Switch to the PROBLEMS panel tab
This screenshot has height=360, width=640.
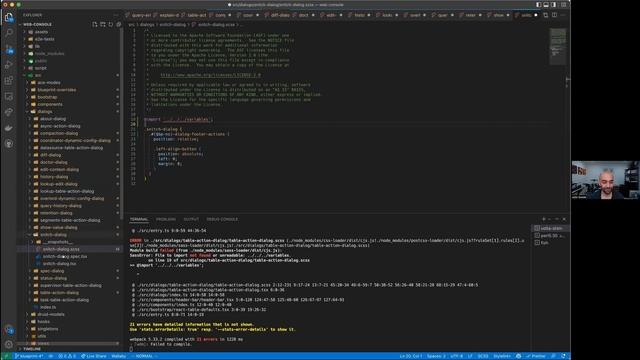point(166,220)
